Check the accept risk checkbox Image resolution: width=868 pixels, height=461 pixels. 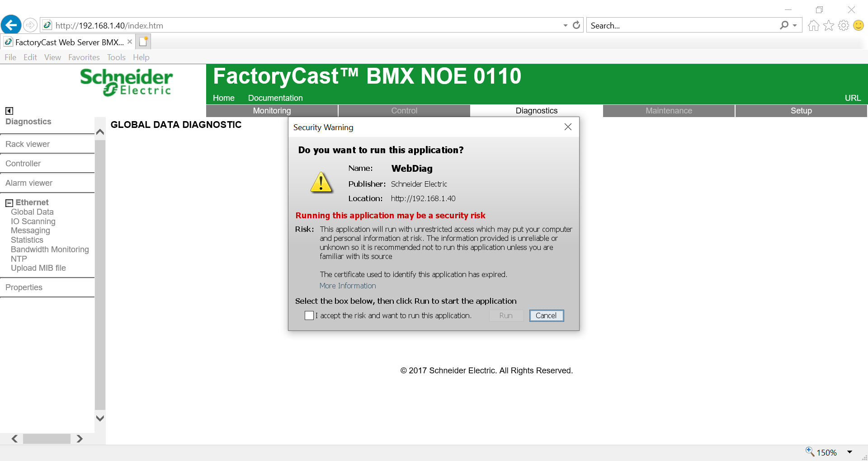point(309,315)
